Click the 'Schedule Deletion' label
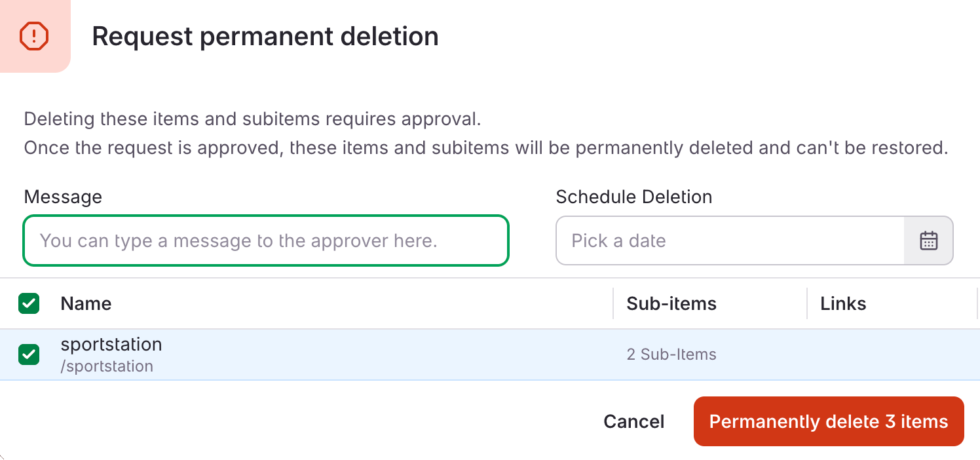This screenshot has width=980, height=460. tap(633, 197)
